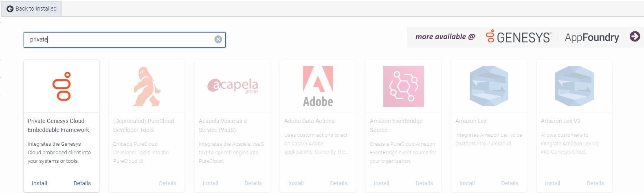This screenshot has height=193, width=644.
Task: Open Details for Adobe Data Actions
Action: (x=338, y=183)
